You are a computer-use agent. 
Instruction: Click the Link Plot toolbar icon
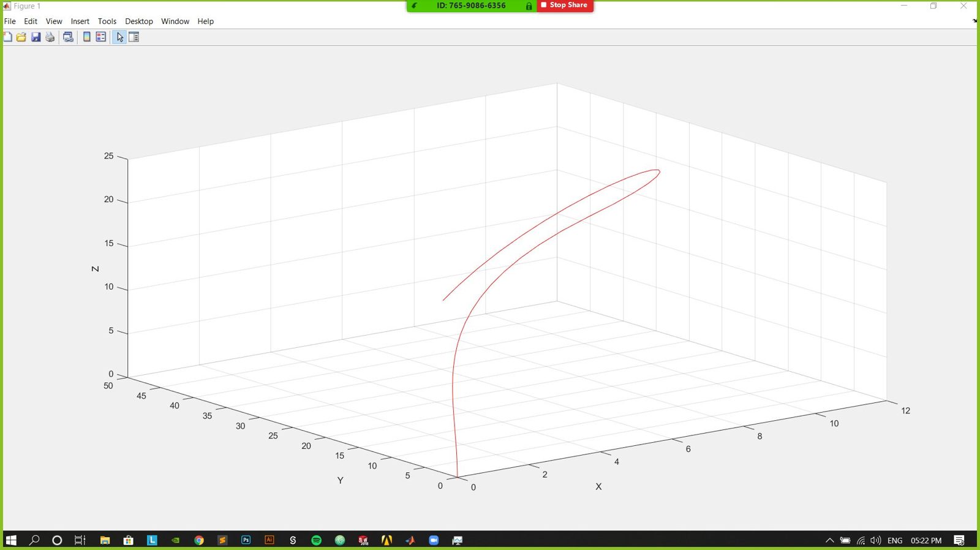(x=68, y=37)
